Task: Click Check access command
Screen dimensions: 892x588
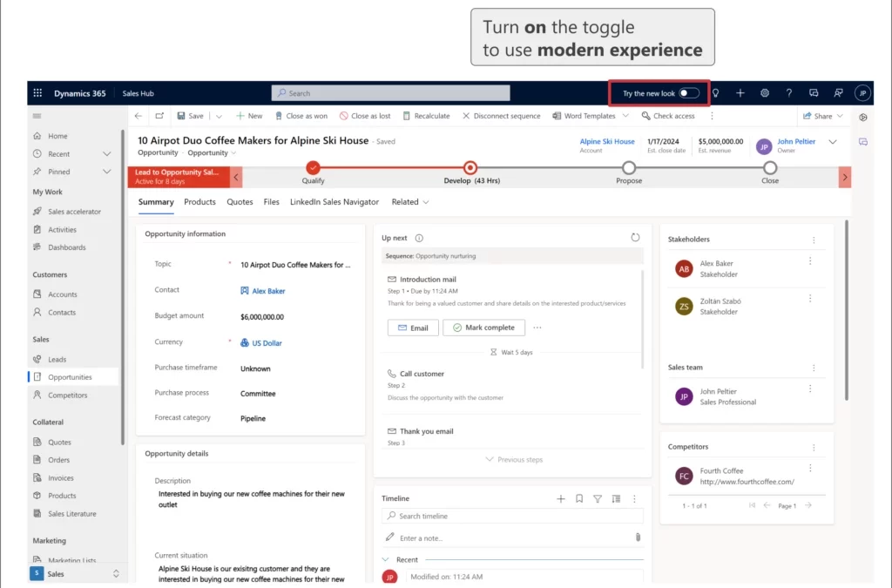Action: click(668, 116)
